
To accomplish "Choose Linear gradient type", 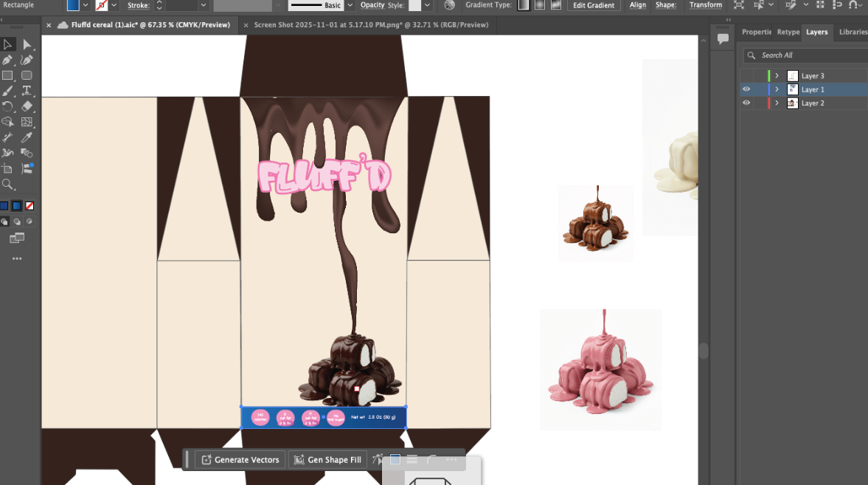I will 523,5.
